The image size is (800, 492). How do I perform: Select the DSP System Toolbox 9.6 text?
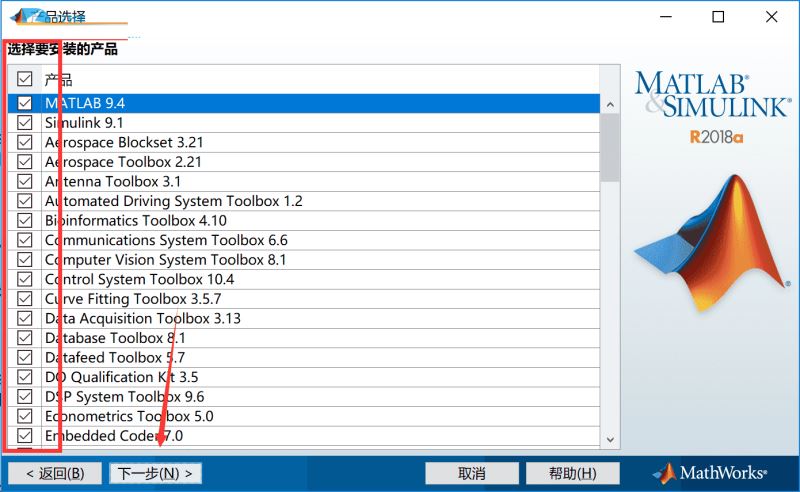(x=124, y=397)
